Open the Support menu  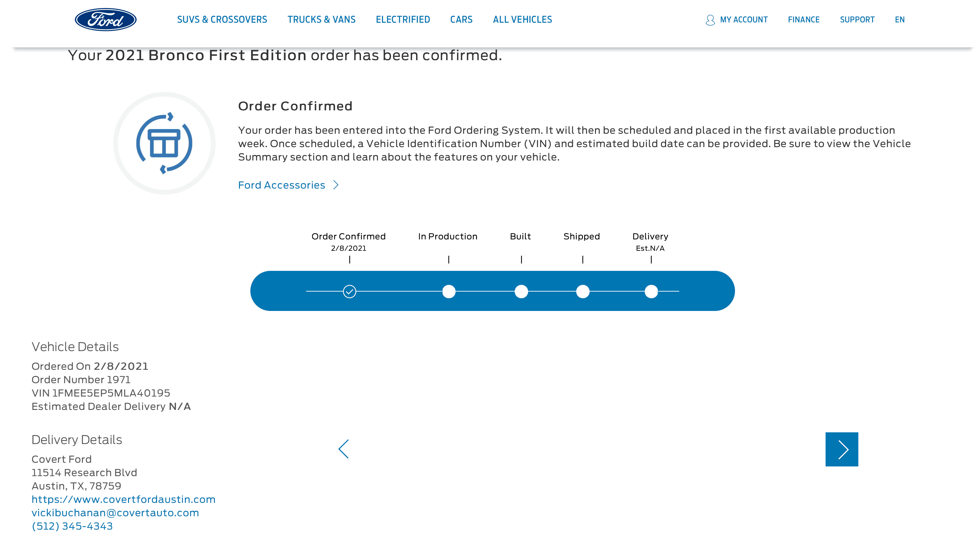[857, 20]
